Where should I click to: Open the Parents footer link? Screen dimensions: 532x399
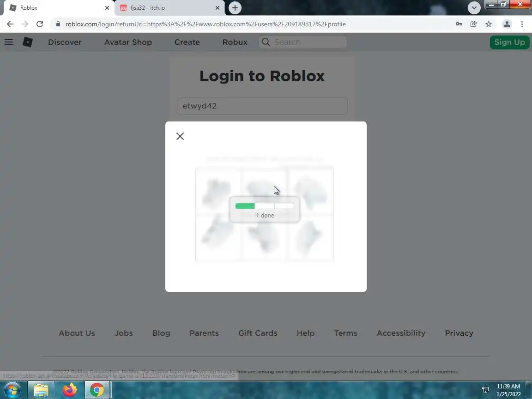point(204,333)
